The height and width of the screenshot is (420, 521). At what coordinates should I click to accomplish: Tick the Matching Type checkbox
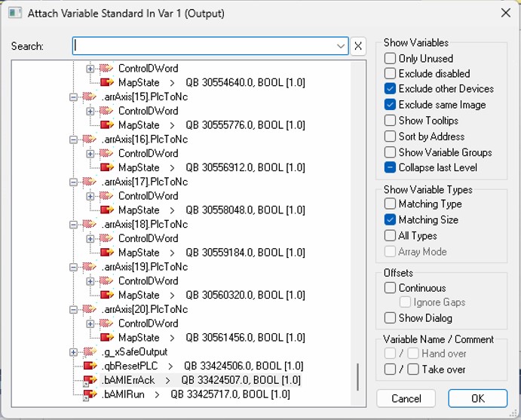coord(390,204)
